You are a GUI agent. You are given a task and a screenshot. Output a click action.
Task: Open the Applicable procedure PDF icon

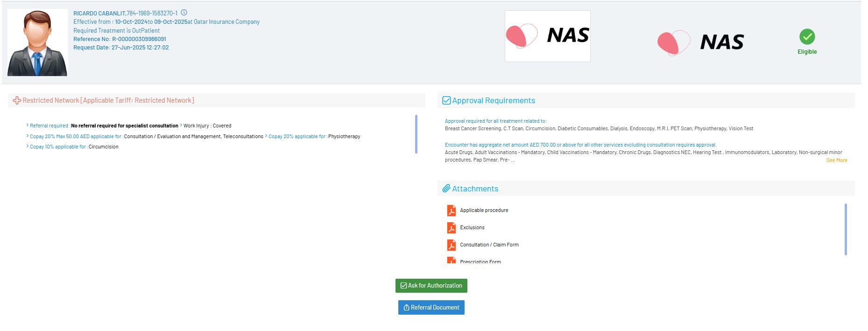(451, 211)
